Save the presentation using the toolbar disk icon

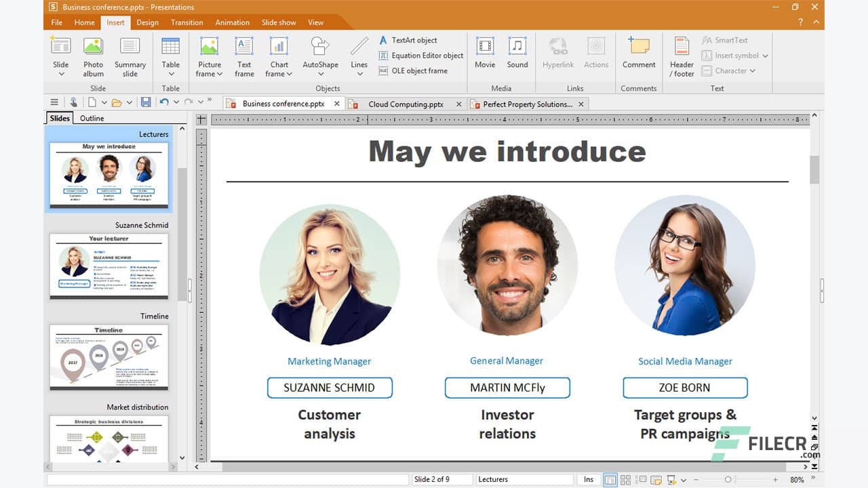pyautogui.click(x=146, y=102)
